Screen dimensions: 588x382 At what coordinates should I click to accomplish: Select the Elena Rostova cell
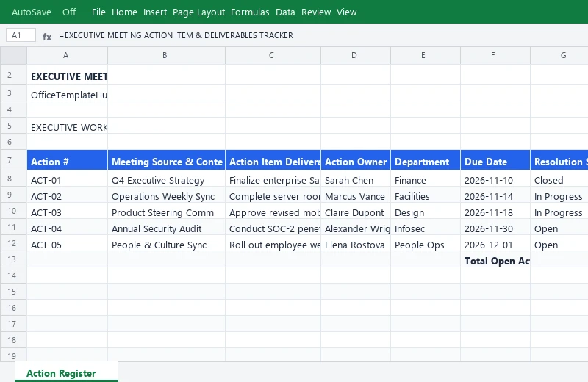click(356, 245)
